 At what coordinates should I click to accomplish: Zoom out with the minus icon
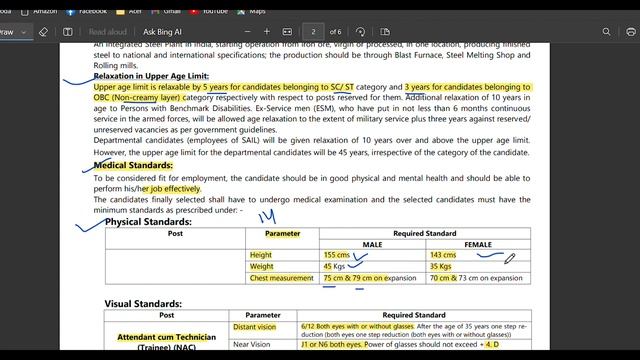click(247, 31)
